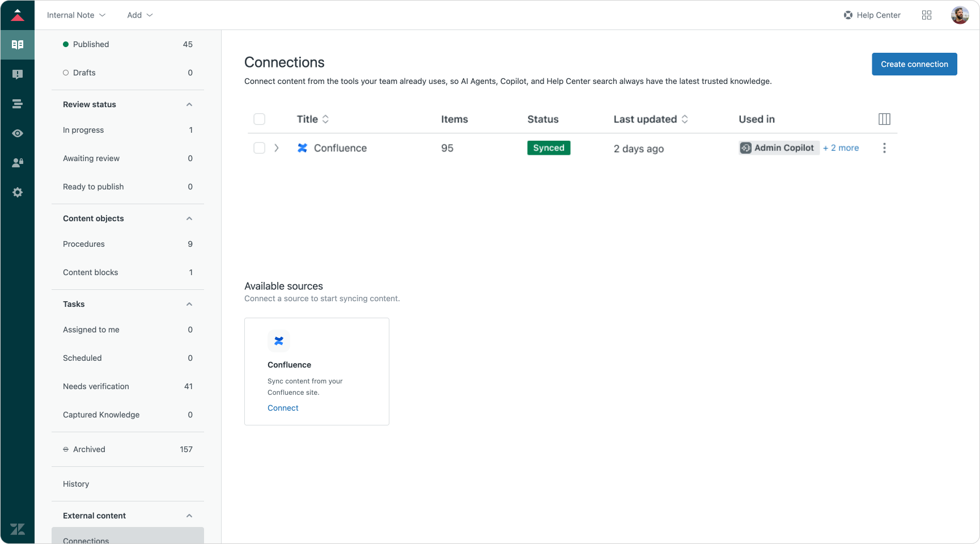The image size is (980, 544).
Task: Click the '2 days ago' last updated cell
Action: [x=639, y=149]
